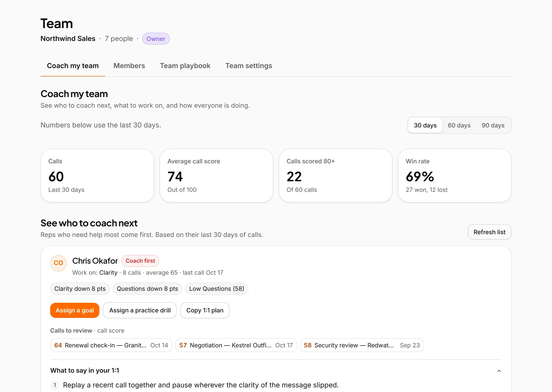This screenshot has width=552, height=392.
Task: Click the Northwind Sales team name
Action: tap(68, 39)
